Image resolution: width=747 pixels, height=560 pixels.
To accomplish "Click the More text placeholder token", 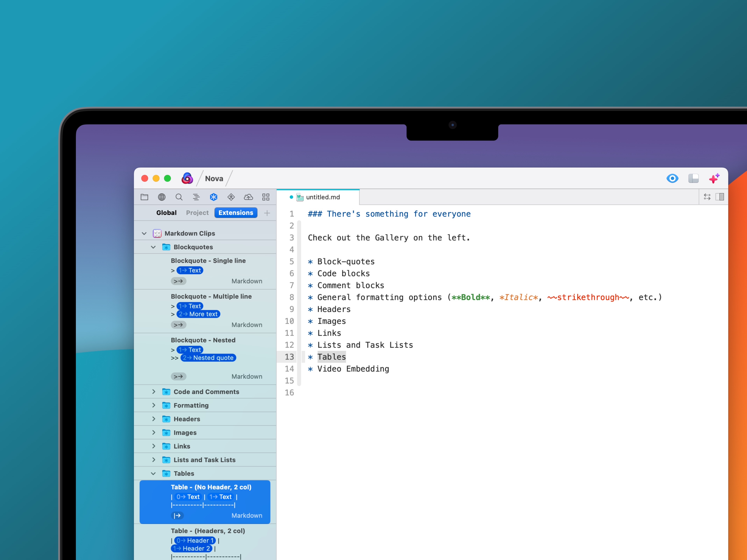I will tap(199, 314).
